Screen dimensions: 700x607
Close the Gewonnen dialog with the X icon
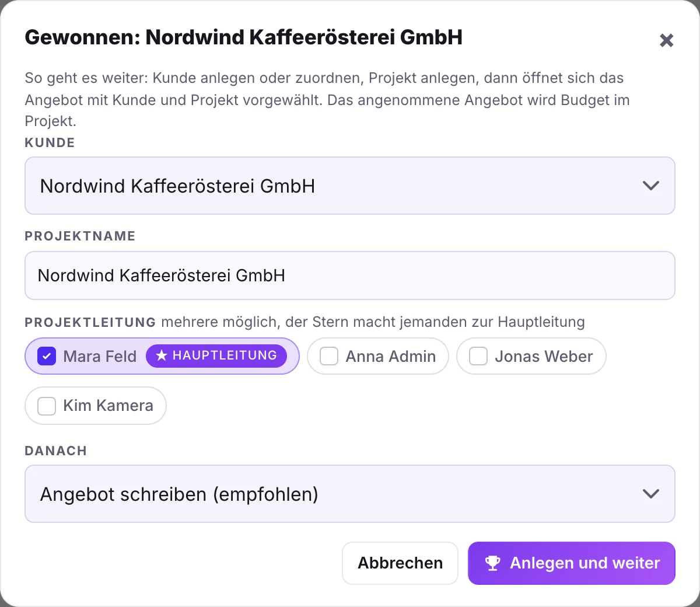(666, 40)
